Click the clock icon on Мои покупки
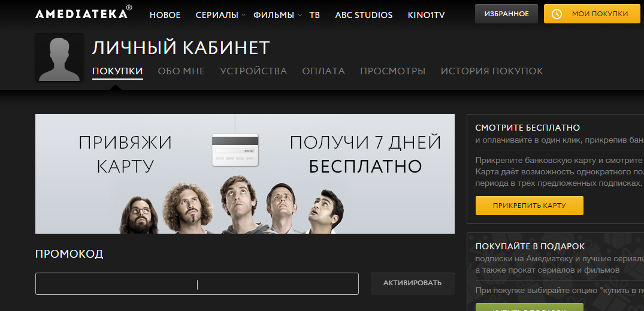 click(x=557, y=14)
